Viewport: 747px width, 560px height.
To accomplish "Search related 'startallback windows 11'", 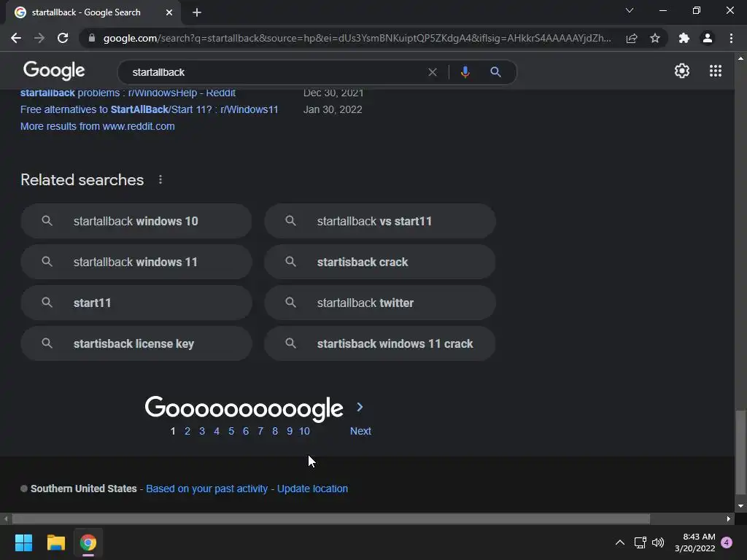I will coord(136,262).
